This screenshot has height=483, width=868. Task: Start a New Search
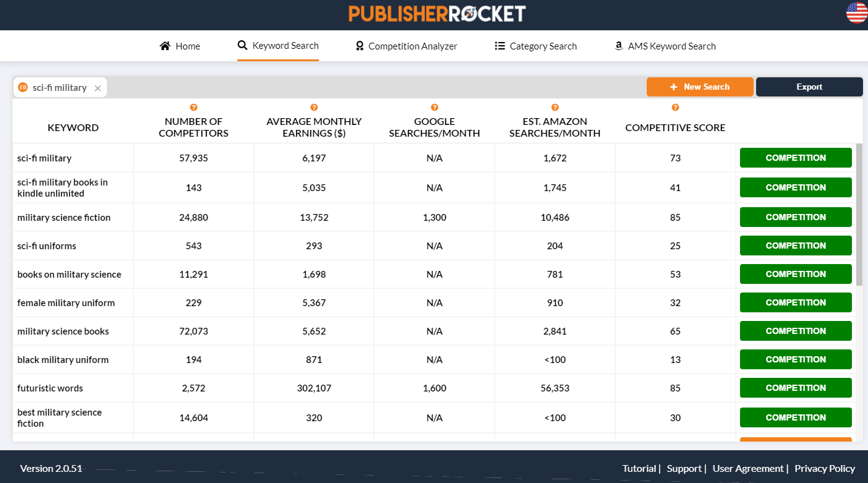tap(700, 87)
